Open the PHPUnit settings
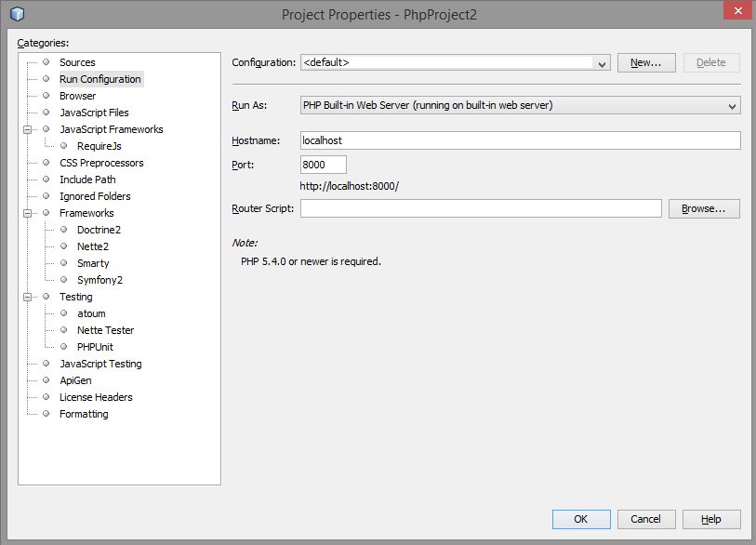Viewport: 756px width, 545px height. 95,347
